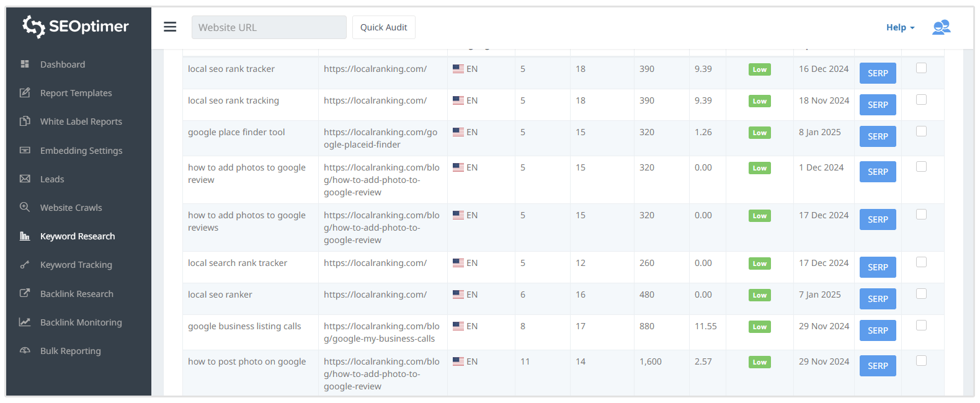Focus the Website URL input field

[269, 27]
